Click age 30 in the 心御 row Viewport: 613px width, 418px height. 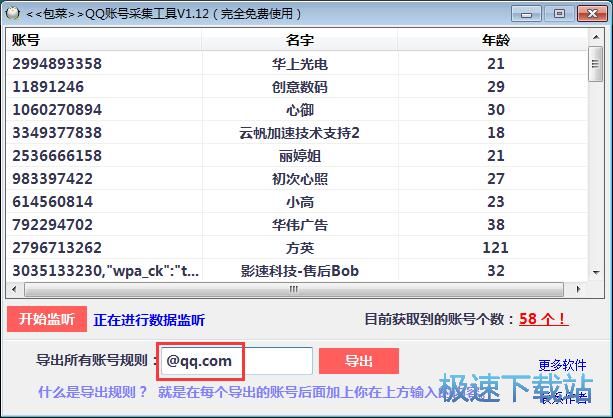pyautogui.click(x=496, y=110)
